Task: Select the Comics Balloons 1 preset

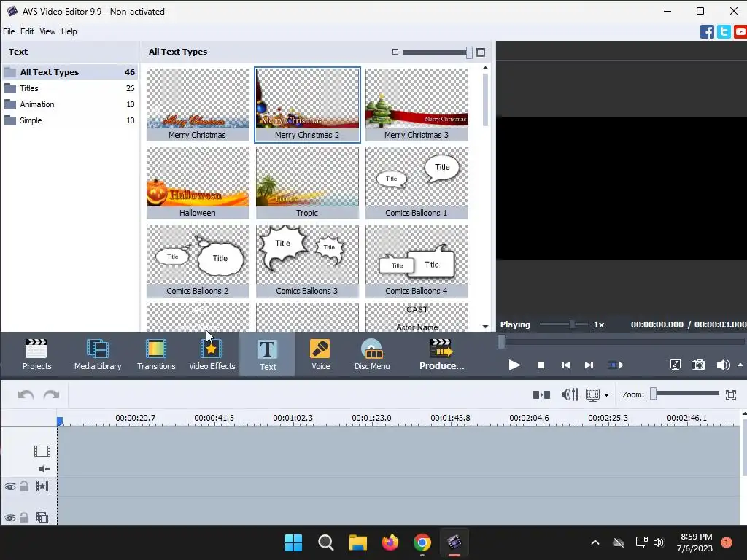Action: click(x=417, y=183)
